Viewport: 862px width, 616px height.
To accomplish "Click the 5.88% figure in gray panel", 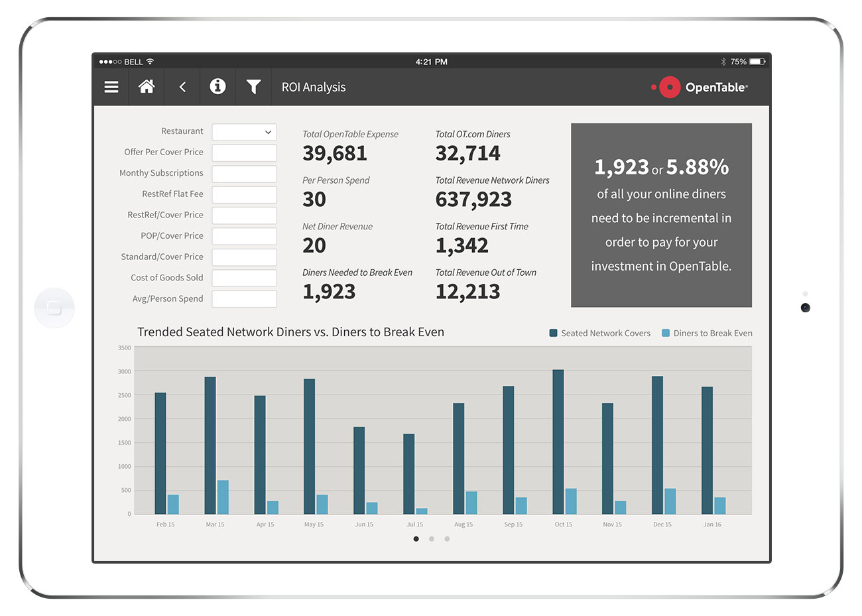I will click(698, 167).
